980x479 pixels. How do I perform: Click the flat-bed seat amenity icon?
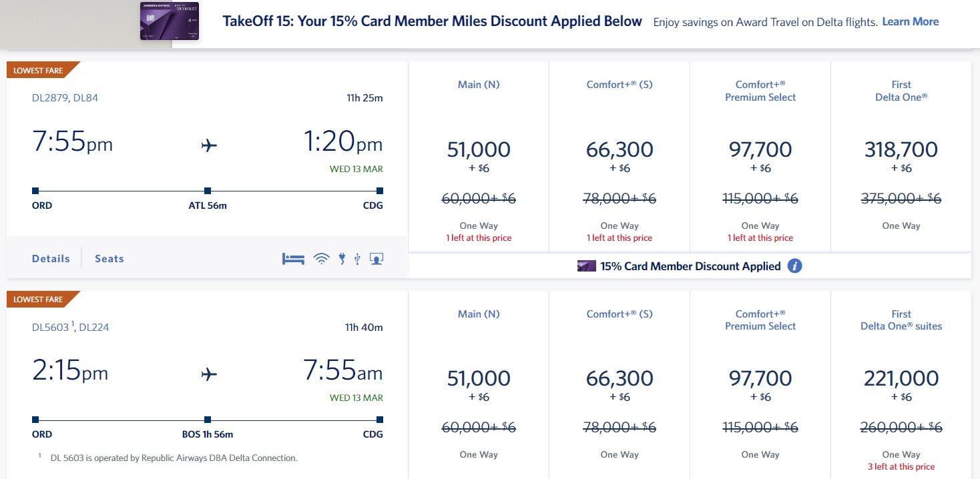(x=293, y=259)
